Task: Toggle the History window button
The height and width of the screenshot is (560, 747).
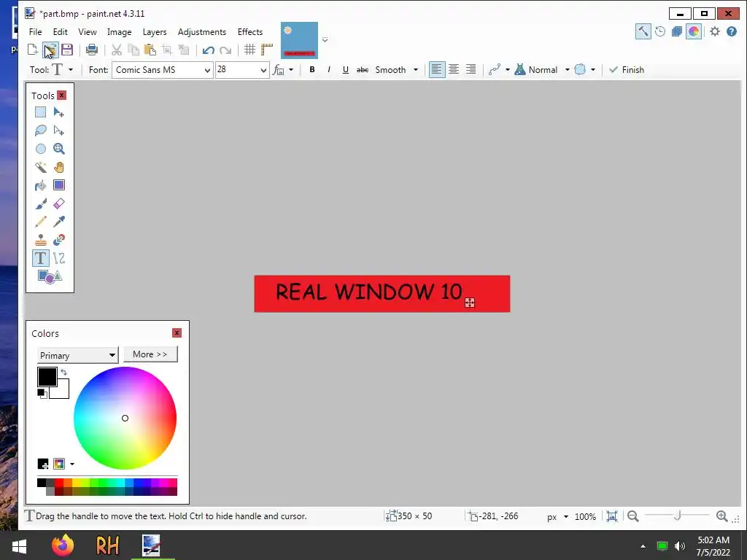Action: tap(659, 32)
